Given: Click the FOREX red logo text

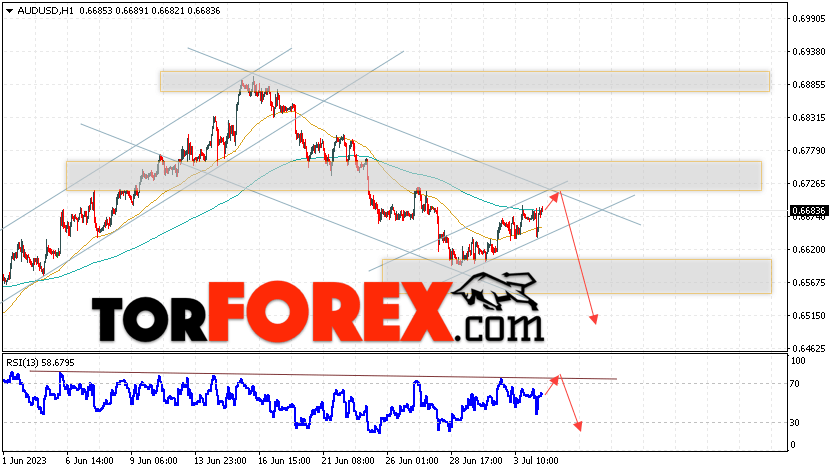Looking at the screenshot, I should [x=329, y=311].
